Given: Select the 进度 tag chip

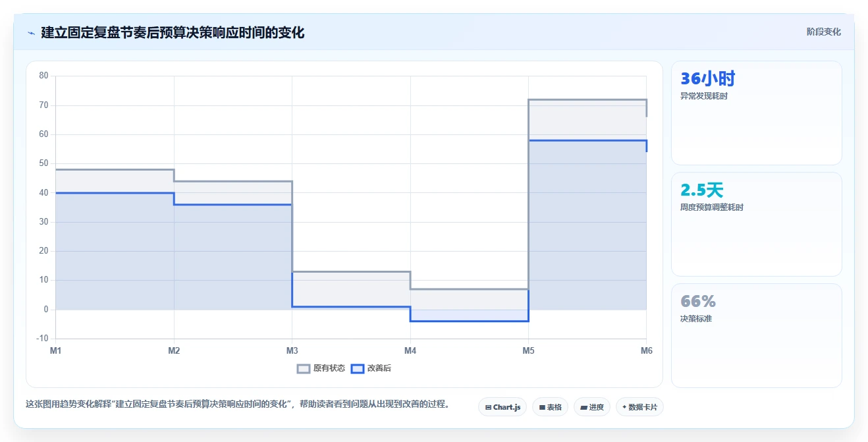Looking at the screenshot, I should (592, 407).
